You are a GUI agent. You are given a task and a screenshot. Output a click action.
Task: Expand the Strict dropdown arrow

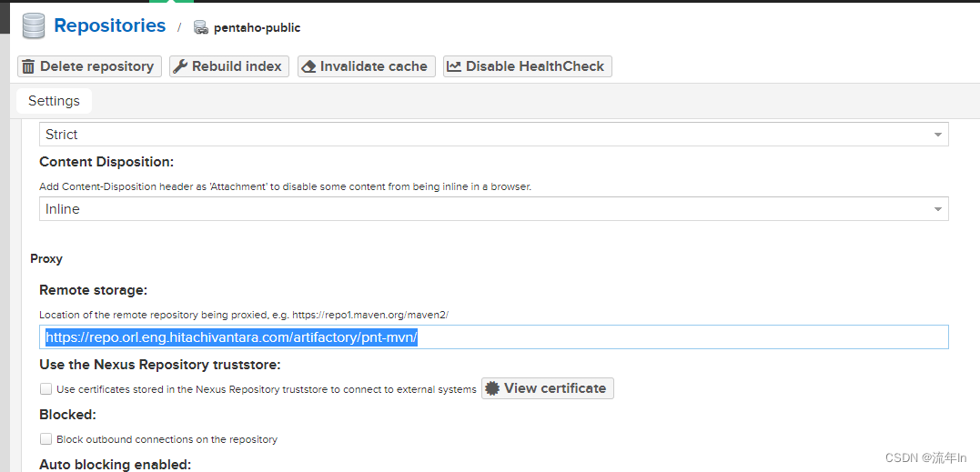coord(937,135)
